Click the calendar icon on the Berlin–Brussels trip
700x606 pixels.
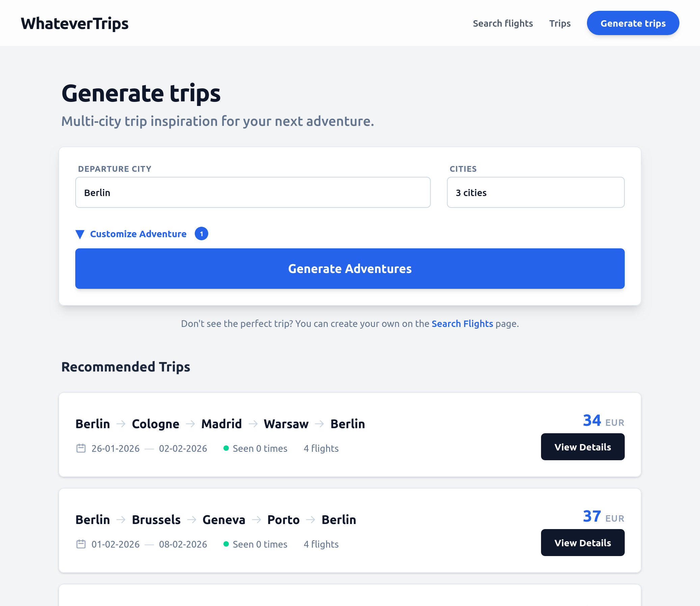point(81,544)
